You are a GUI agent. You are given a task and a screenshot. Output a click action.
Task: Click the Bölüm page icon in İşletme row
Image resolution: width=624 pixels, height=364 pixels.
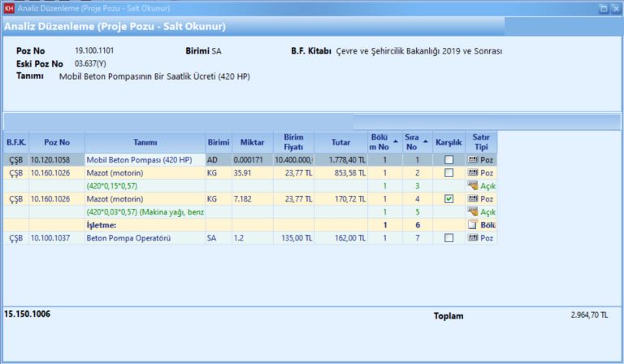(x=472, y=225)
